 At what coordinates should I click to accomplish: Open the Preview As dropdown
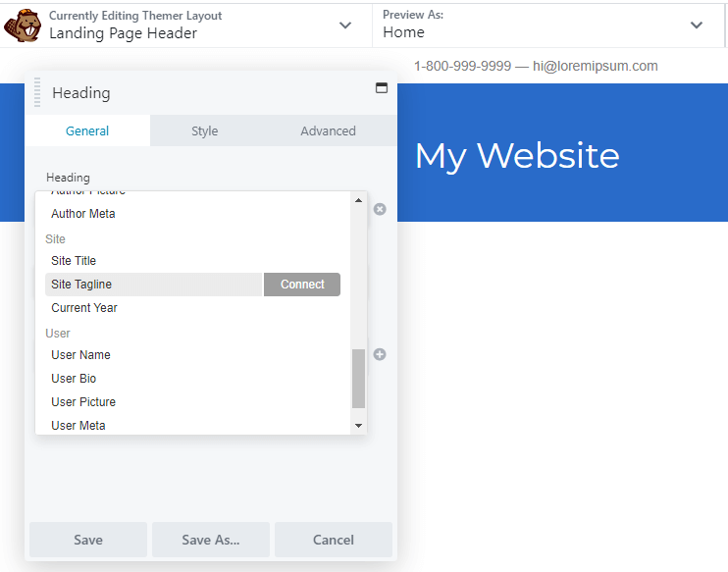pyautogui.click(x=697, y=26)
